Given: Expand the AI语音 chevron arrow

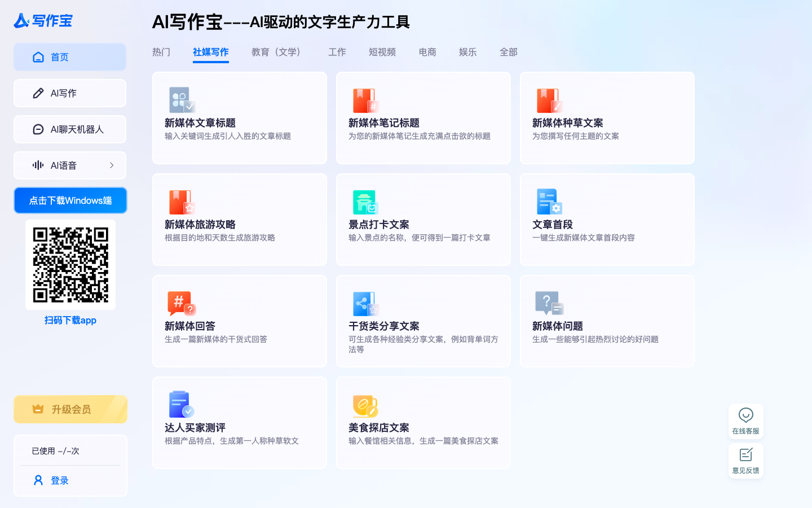Looking at the screenshot, I should point(112,165).
